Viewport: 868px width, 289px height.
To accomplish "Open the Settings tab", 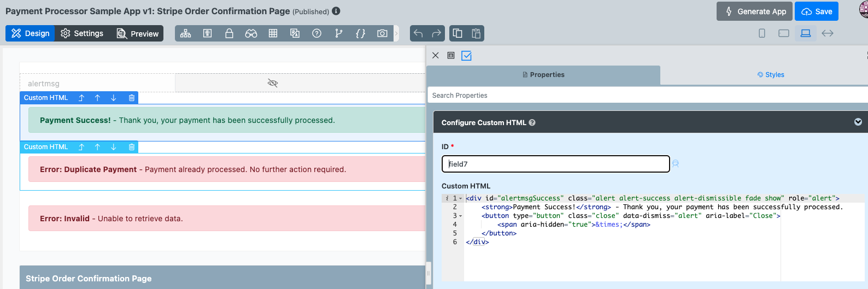I will 82,33.
